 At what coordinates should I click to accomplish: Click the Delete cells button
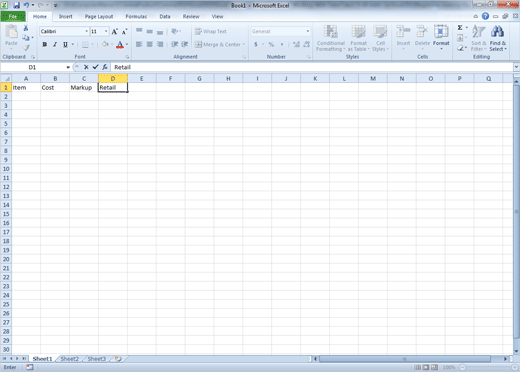tap(422, 38)
